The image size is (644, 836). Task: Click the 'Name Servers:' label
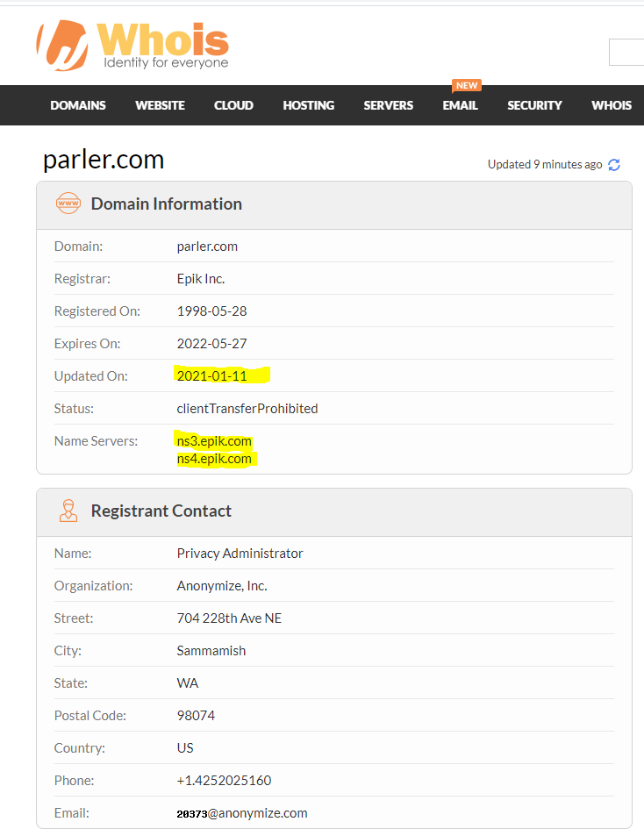[x=96, y=441]
